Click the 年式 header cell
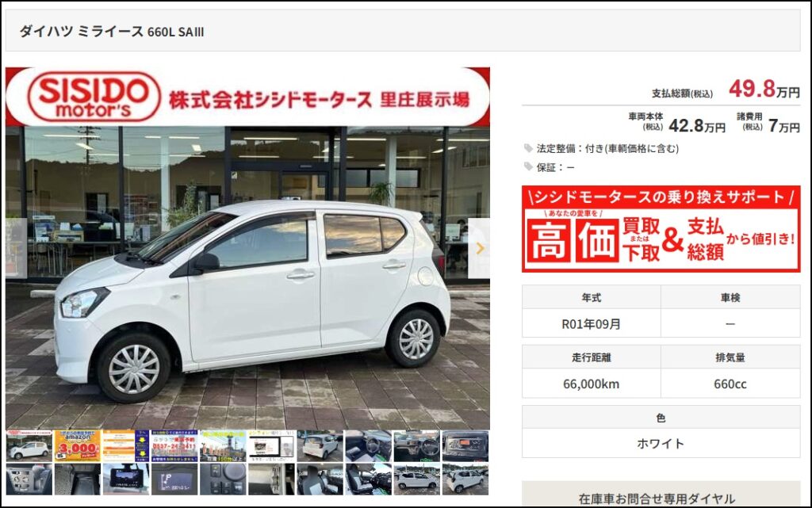This screenshot has height=508, width=812. 592,297
